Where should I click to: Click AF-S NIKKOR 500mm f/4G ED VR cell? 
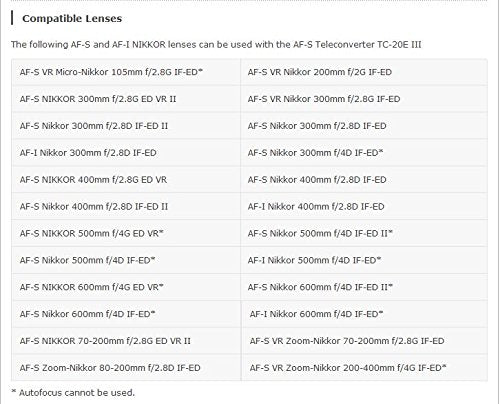tap(126, 233)
